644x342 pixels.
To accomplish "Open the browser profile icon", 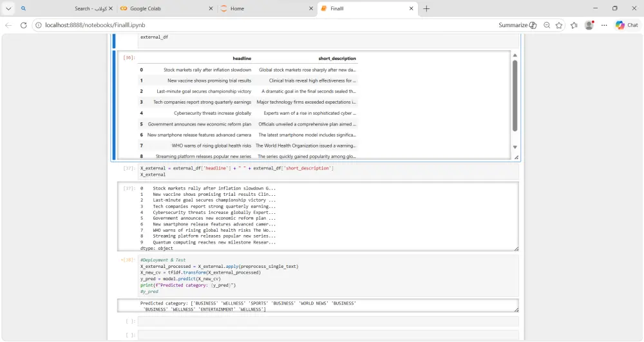I will coord(589,25).
